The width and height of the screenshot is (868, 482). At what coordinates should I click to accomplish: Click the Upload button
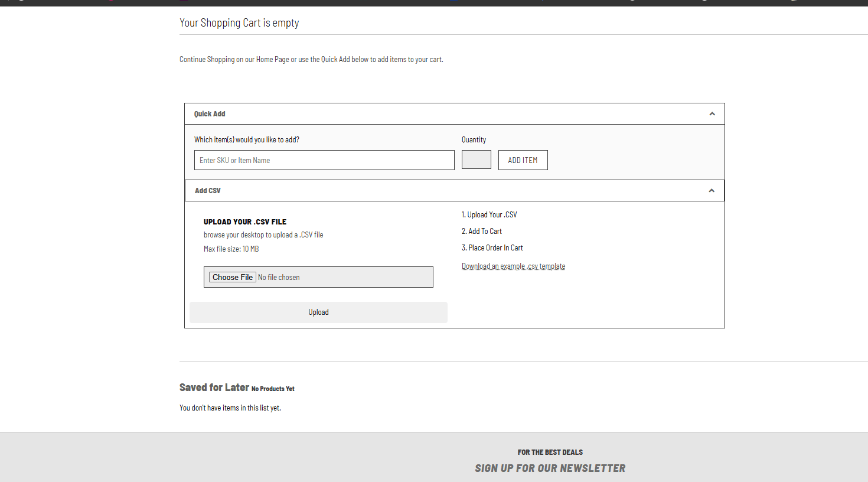318,312
